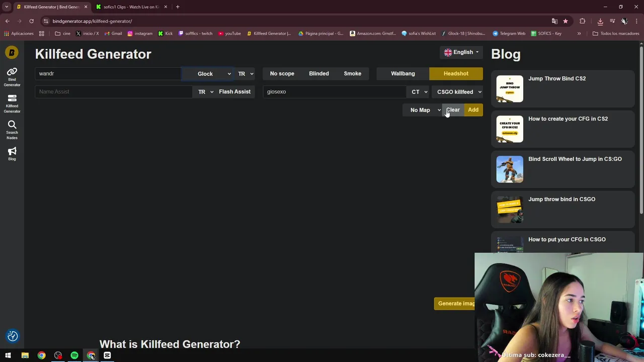Open Jump throw bind in CSGO article
The width and height of the screenshot is (644, 362).
pos(563,209)
